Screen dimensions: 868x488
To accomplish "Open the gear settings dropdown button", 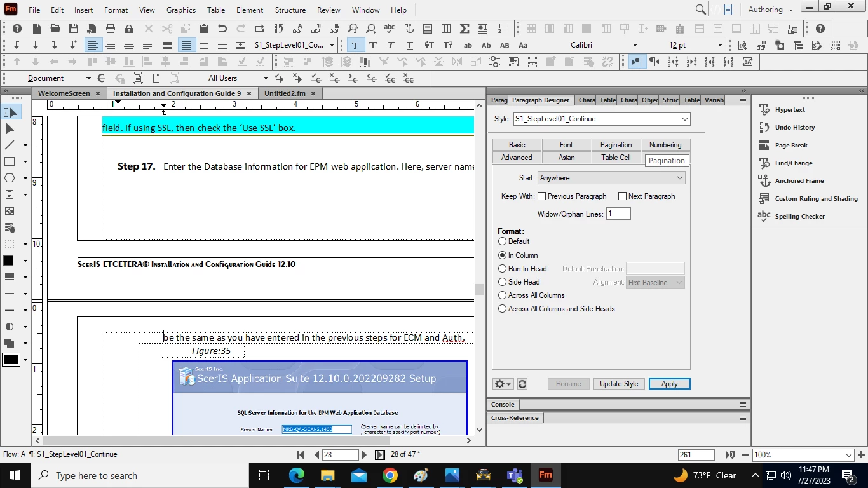I will pyautogui.click(x=503, y=384).
